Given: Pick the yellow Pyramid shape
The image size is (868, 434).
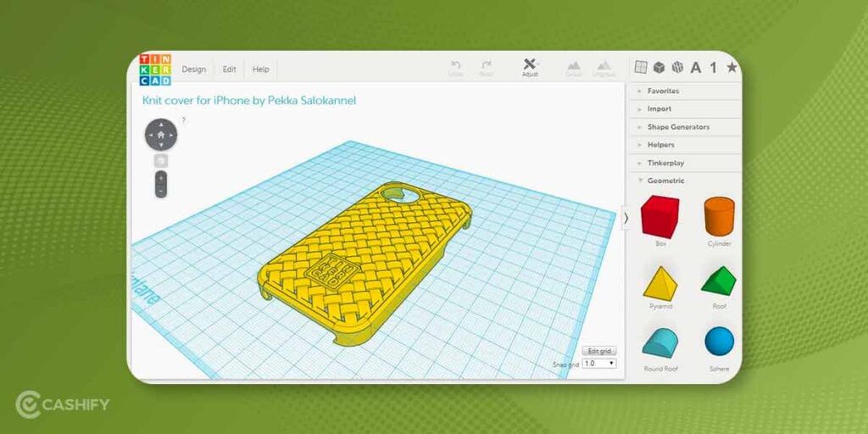Looking at the screenshot, I should 659,284.
